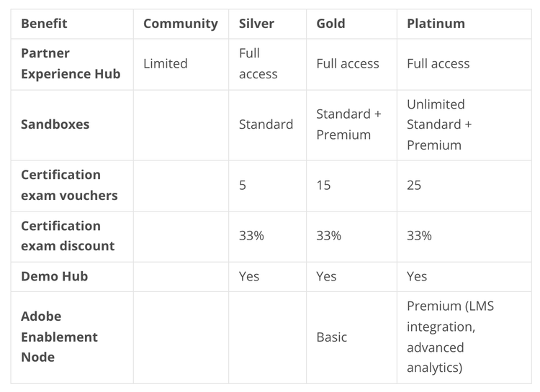This screenshot has width=540, height=392.
Task: Select the 25 vouchers cell for Platinum
Action: pyautogui.click(x=414, y=186)
